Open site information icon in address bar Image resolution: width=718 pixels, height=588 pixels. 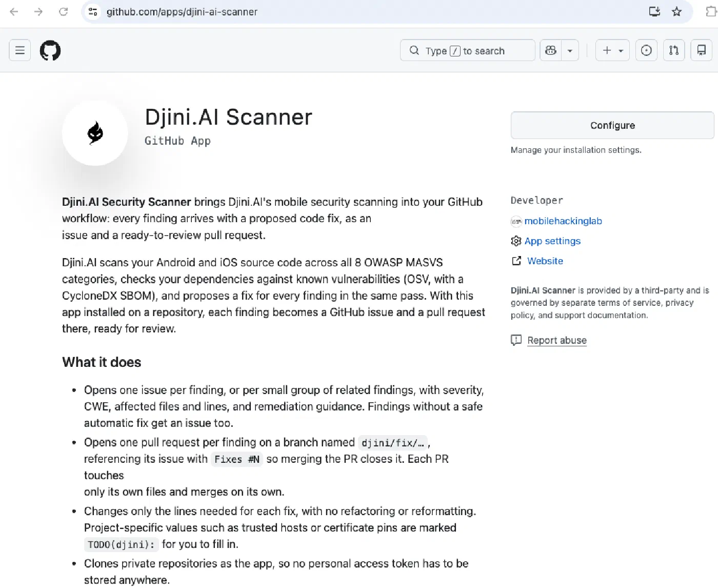[x=93, y=12]
